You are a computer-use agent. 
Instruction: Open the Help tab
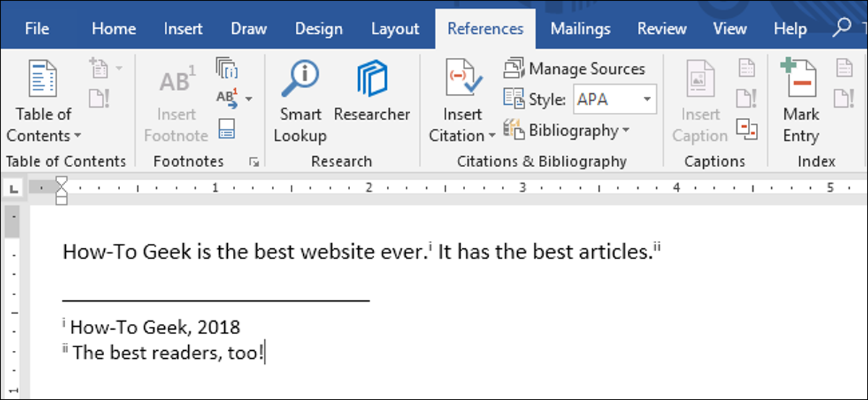790,29
